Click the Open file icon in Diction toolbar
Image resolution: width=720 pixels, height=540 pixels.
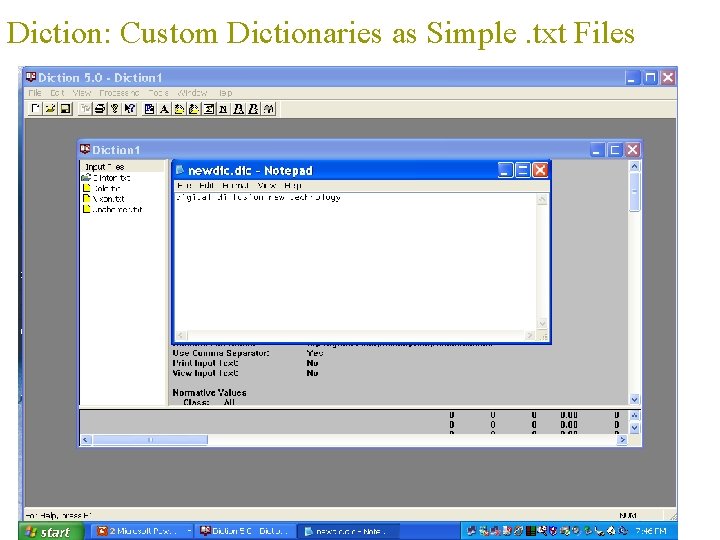pos(50,109)
